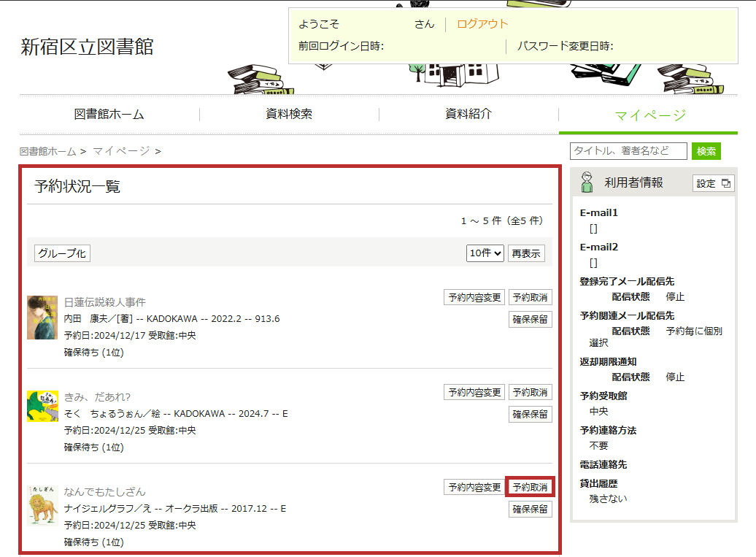Click the E-mail1 label
This screenshot has width=756, height=557.
pyautogui.click(x=599, y=212)
